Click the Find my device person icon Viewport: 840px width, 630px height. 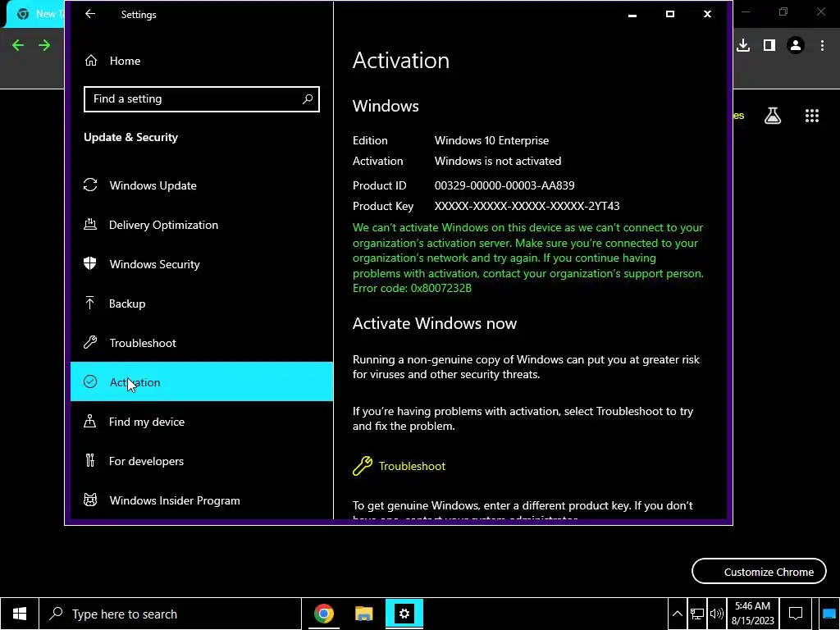90,421
